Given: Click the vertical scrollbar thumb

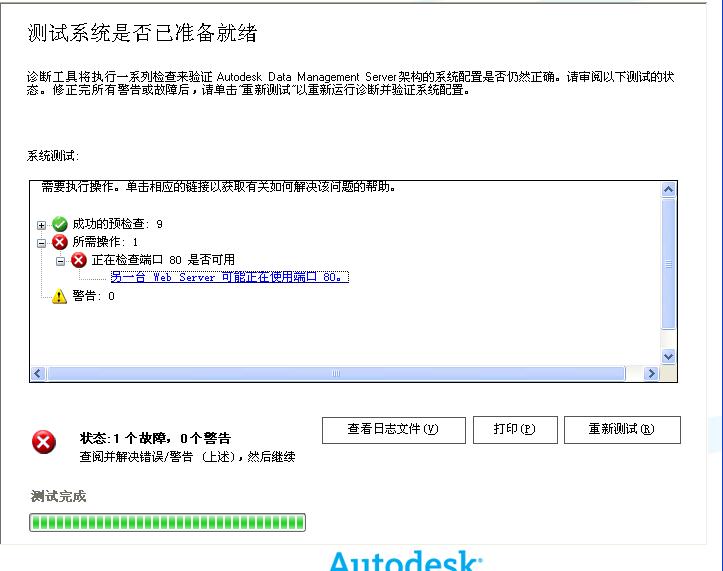Looking at the screenshot, I should click(x=669, y=264).
